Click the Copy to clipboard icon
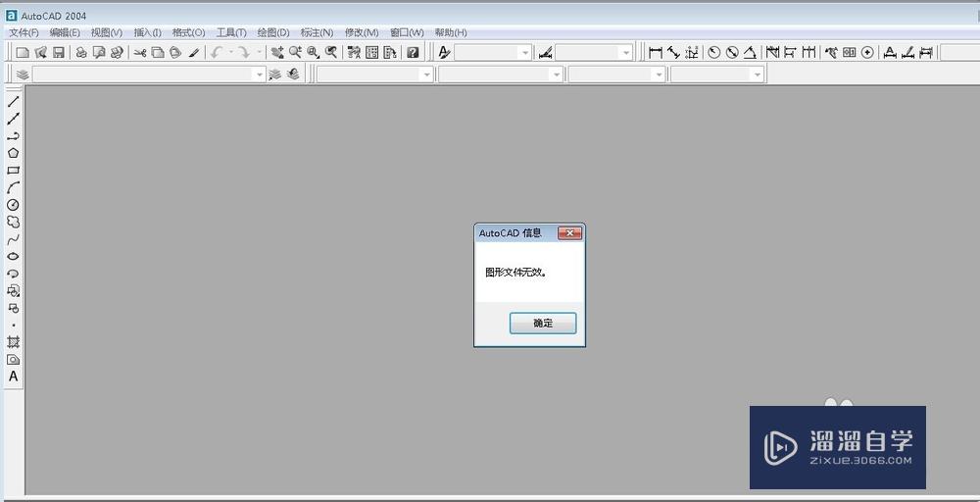 click(158, 53)
